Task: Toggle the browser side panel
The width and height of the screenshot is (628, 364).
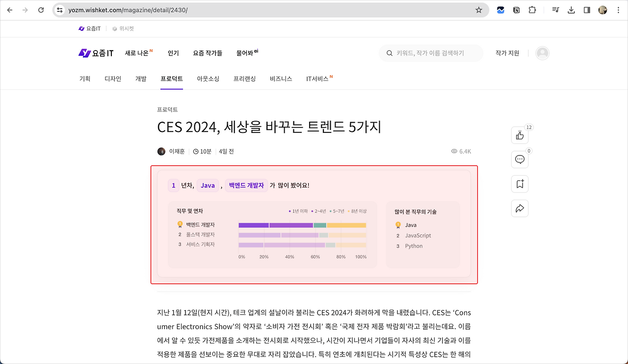Action: pos(587,10)
